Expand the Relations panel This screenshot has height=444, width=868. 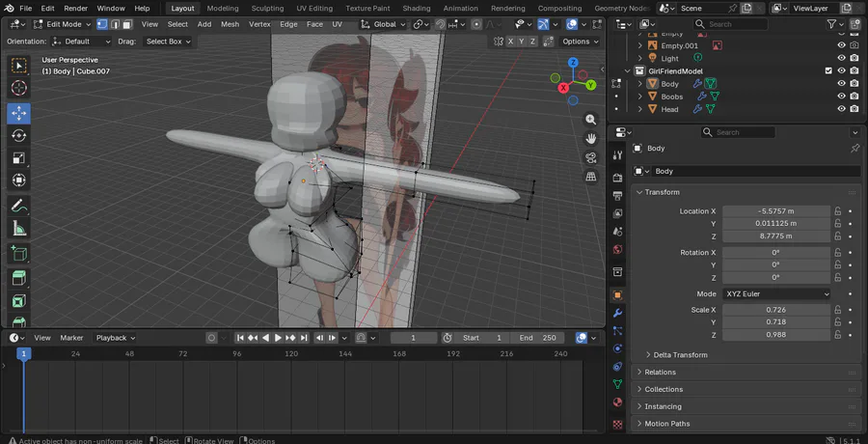click(x=661, y=372)
